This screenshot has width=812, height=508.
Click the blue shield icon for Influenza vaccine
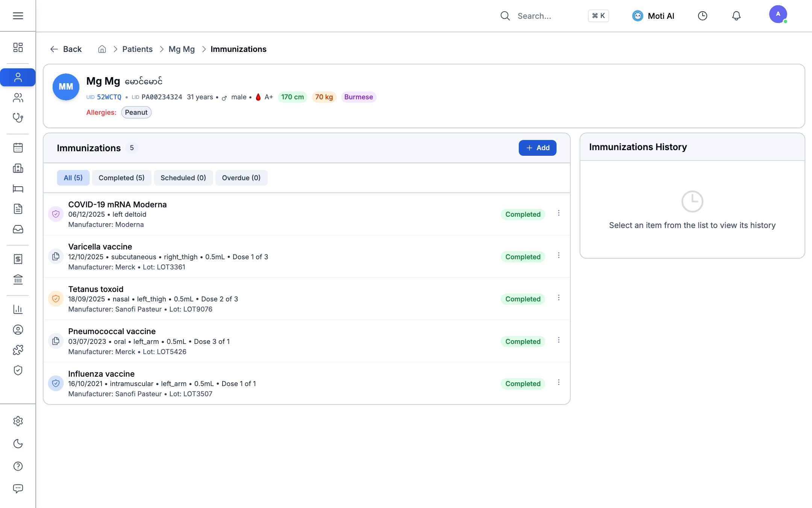(x=56, y=383)
